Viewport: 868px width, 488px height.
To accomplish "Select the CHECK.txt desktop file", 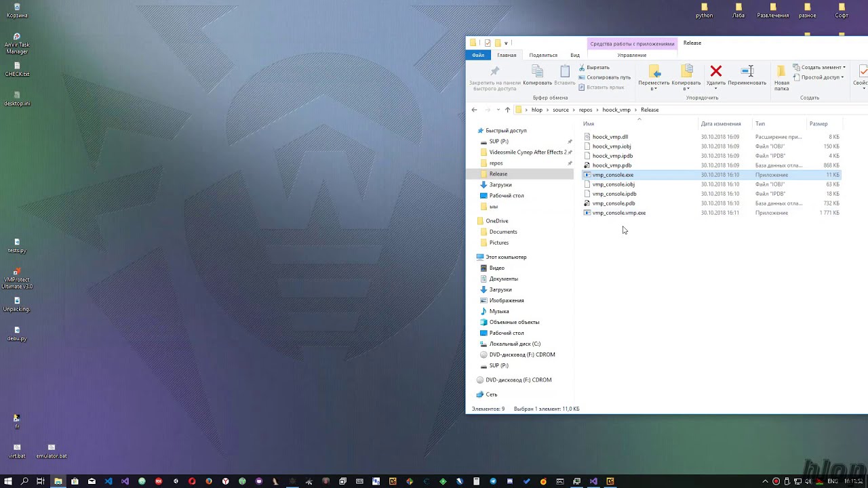I will point(17,70).
